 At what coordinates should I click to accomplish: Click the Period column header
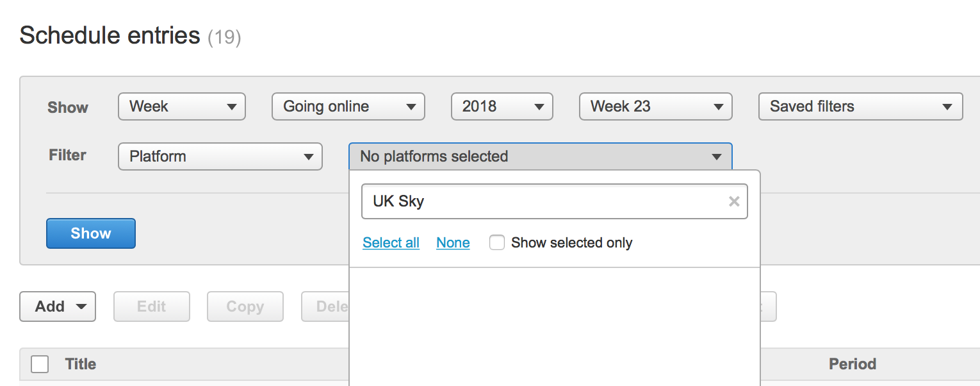click(853, 364)
